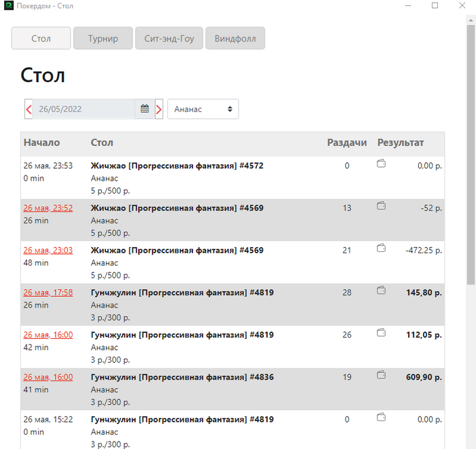Select the Стол tab
The image size is (476, 449).
[x=41, y=39]
